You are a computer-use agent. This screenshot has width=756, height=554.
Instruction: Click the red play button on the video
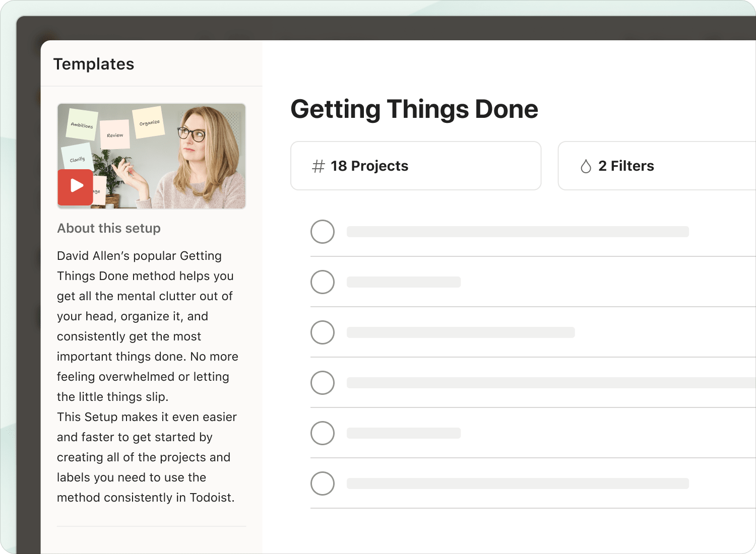[76, 186]
